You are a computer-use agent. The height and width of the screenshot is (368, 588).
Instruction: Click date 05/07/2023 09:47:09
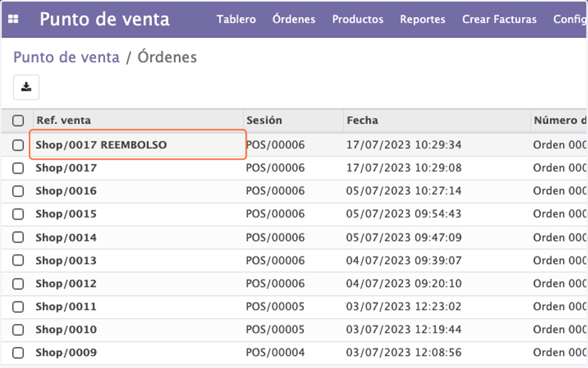tap(404, 238)
